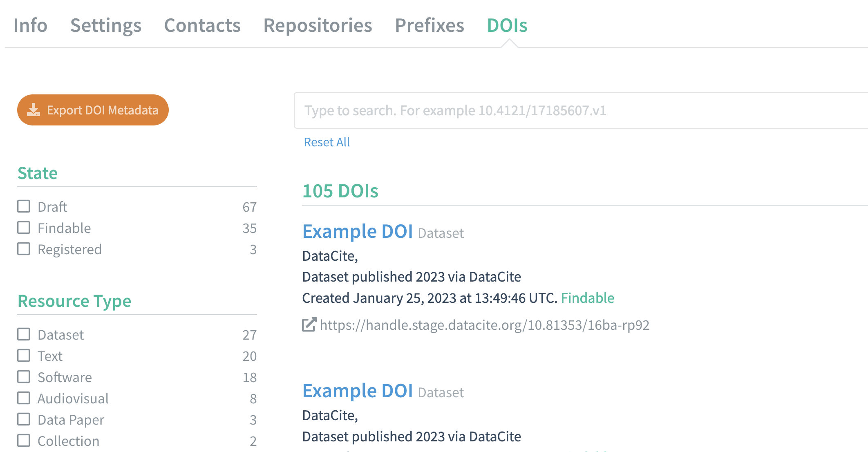Enable the Dataset resource type filter
The height and width of the screenshot is (452, 868).
24,334
